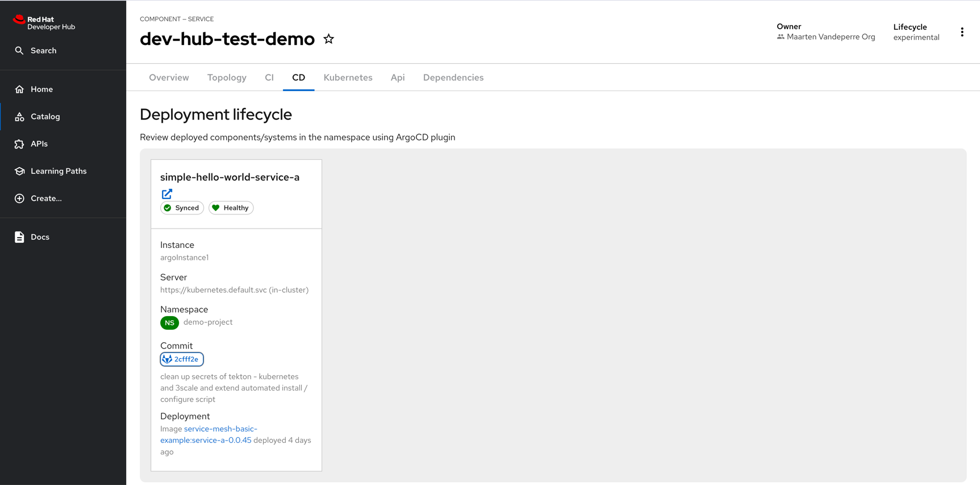
Task: Click the Docs document icon
Action: (19, 237)
